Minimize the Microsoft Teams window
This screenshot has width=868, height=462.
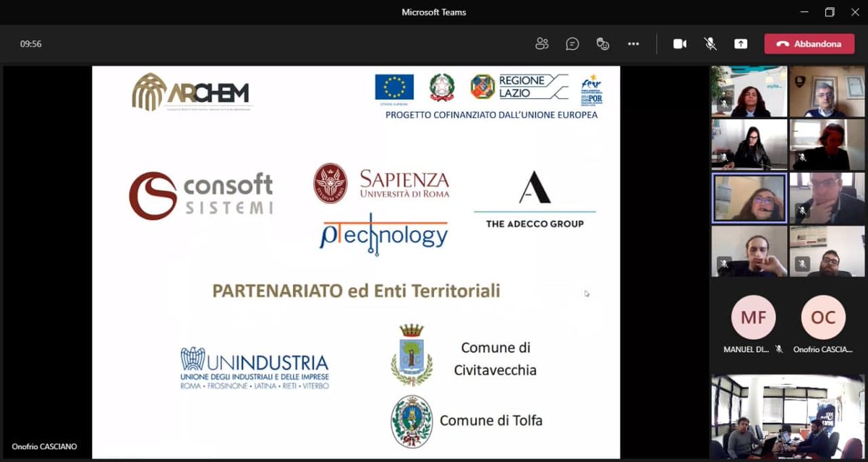click(x=805, y=12)
